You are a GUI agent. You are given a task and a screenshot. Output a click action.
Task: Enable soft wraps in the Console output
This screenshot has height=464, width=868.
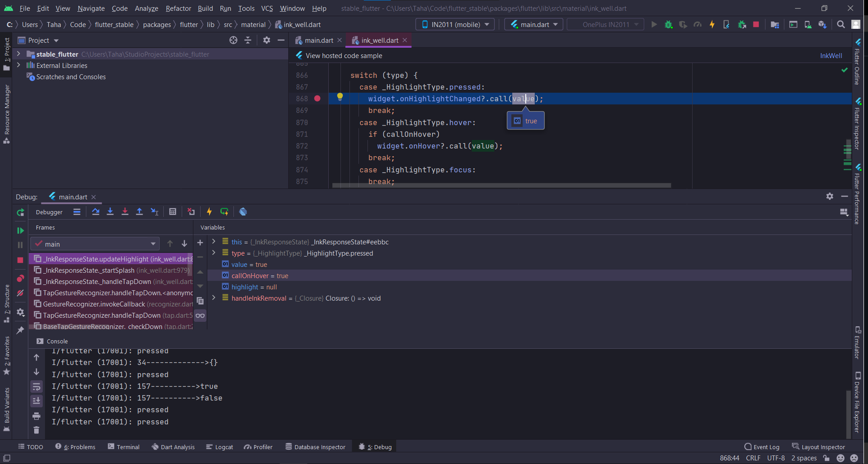[36, 386]
